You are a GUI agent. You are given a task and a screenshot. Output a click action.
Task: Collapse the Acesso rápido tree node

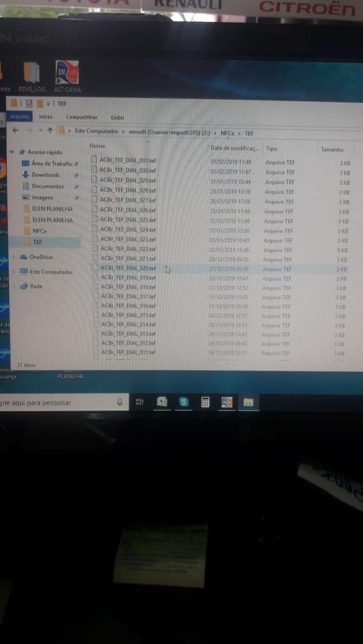pos(12,152)
